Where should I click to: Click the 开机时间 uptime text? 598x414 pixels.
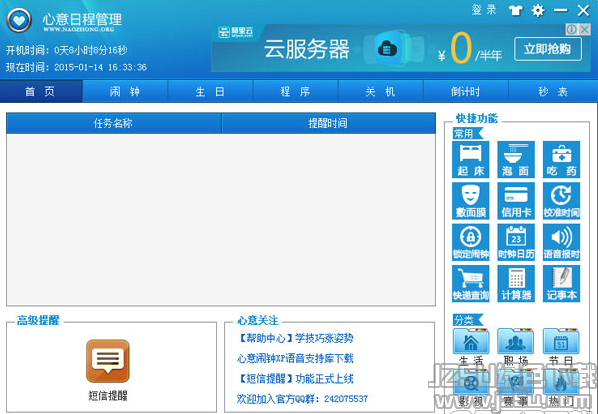pyautogui.click(x=66, y=50)
